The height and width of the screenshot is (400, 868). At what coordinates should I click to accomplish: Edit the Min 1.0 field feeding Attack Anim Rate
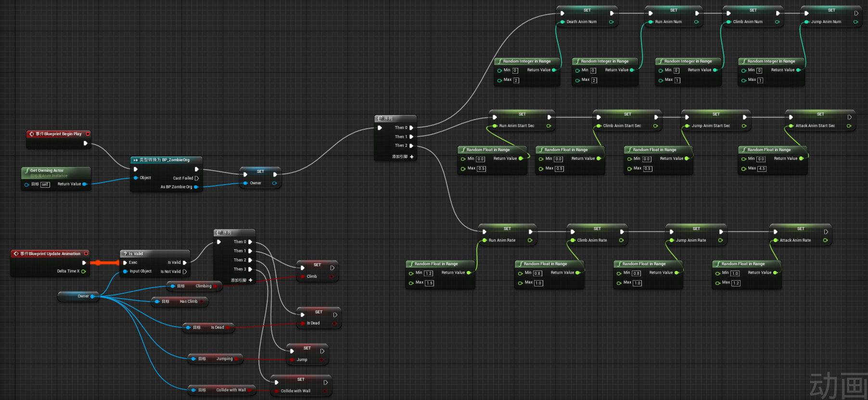point(735,273)
